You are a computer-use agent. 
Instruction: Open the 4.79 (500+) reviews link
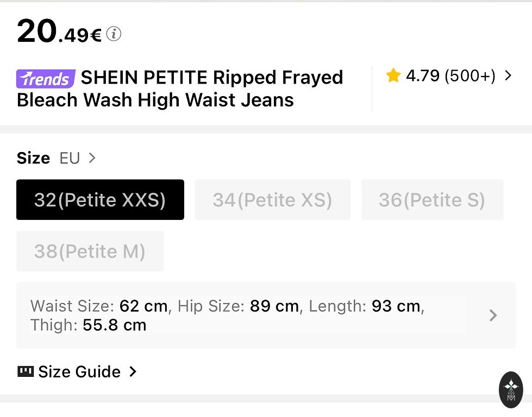pyautogui.click(x=450, y=75)
